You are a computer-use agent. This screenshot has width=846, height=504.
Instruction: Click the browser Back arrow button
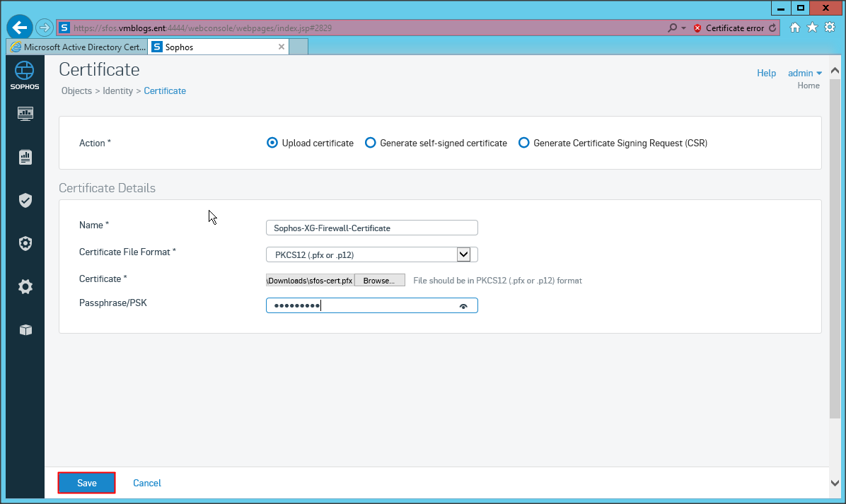pos(20,28)
